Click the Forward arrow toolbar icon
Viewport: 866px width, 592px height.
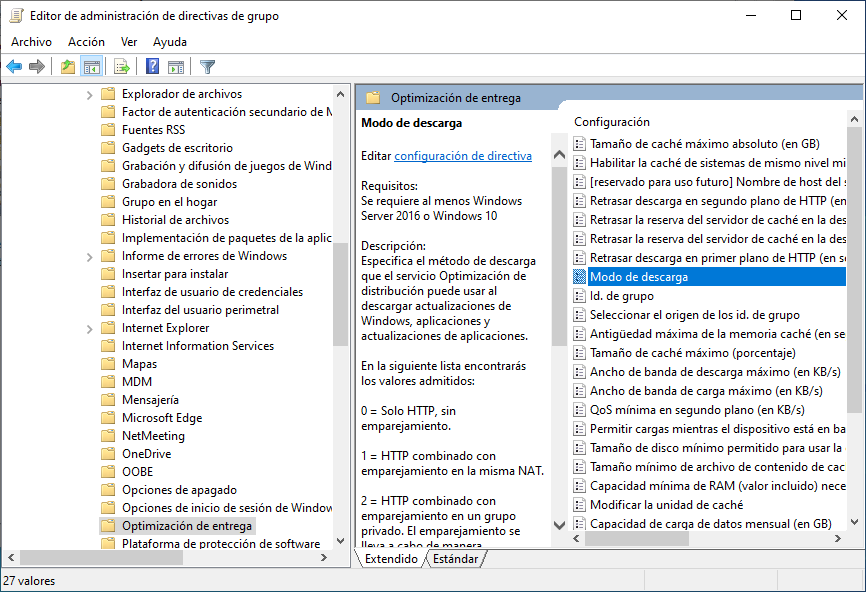36,67
